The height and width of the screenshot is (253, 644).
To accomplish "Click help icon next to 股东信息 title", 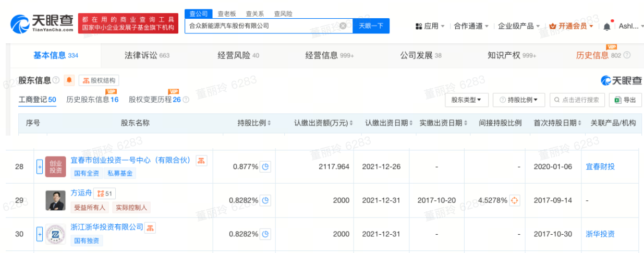I will pos(56,80).
